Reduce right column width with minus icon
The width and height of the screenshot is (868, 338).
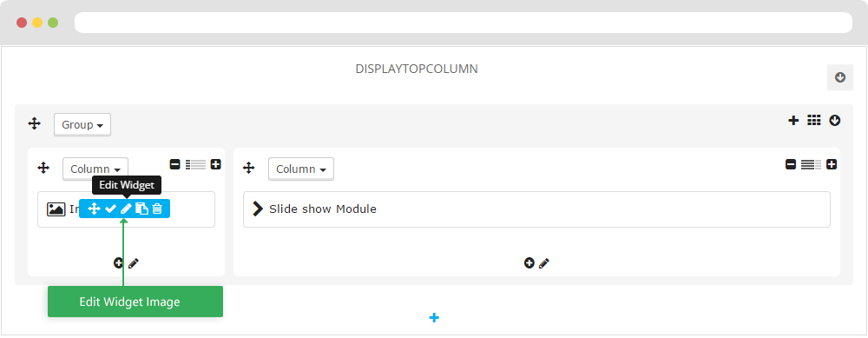[x=791, y=164]
